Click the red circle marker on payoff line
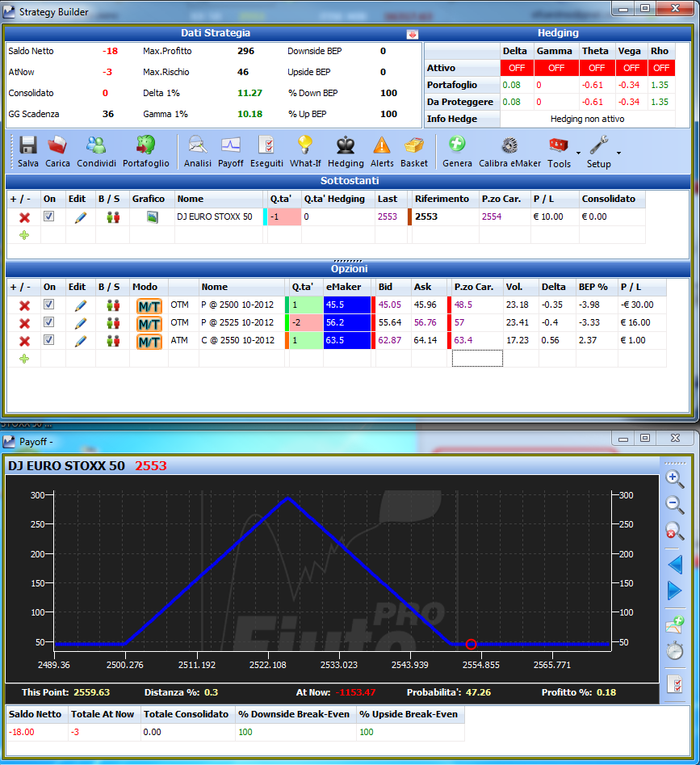The width and height of the screenshot is (700, 765). [x=471, y=645]
